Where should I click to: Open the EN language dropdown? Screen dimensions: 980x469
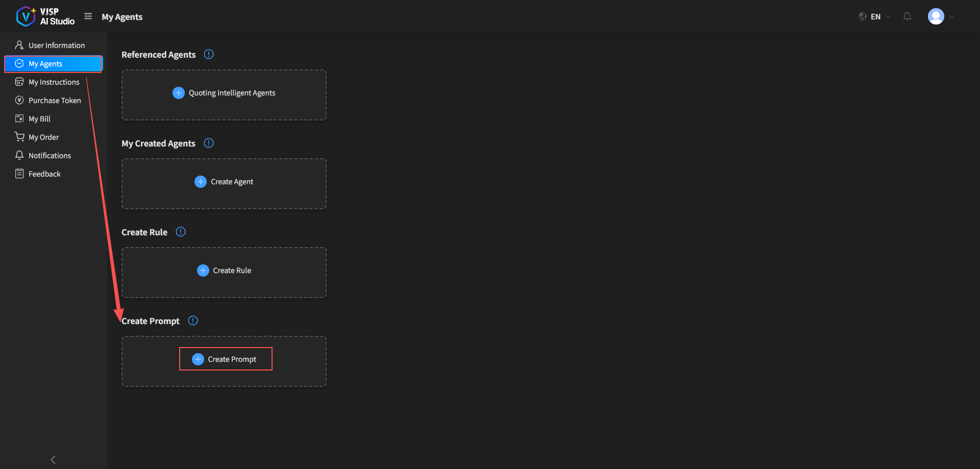(875, 16)
